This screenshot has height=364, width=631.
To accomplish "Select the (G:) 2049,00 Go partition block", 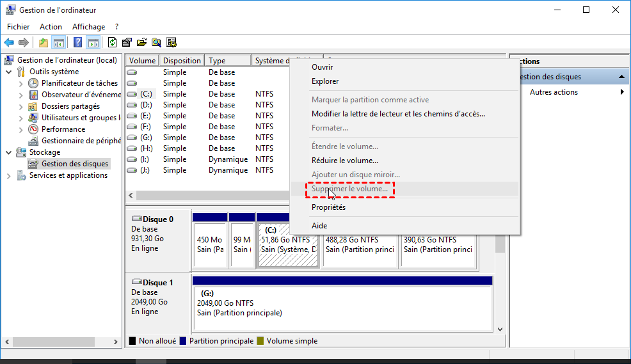I will pyautogui.click(x=343, y=308).
